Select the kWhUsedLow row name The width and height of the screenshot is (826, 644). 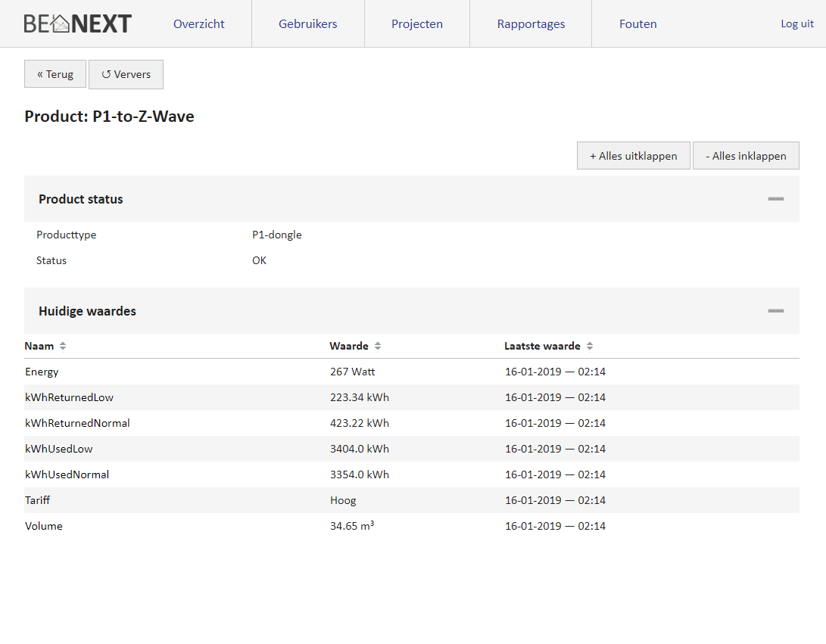(x=59, y=450)
